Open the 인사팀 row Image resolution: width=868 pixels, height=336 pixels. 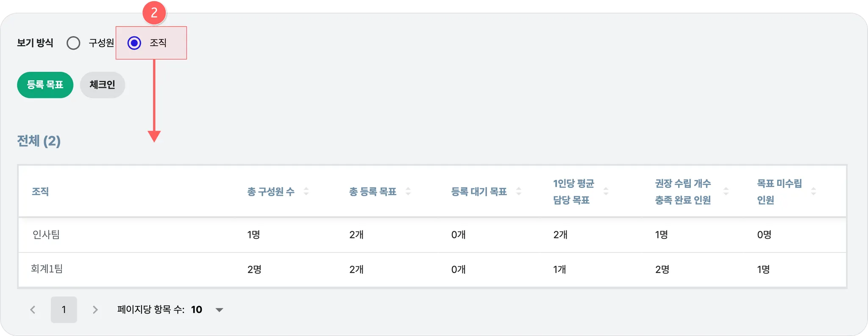46,235
